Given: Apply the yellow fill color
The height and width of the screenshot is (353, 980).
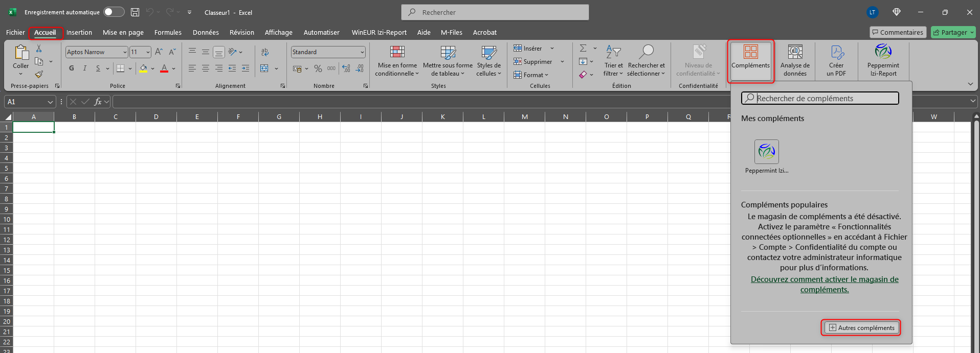Looking at the screenshot, I should (143, 68).
